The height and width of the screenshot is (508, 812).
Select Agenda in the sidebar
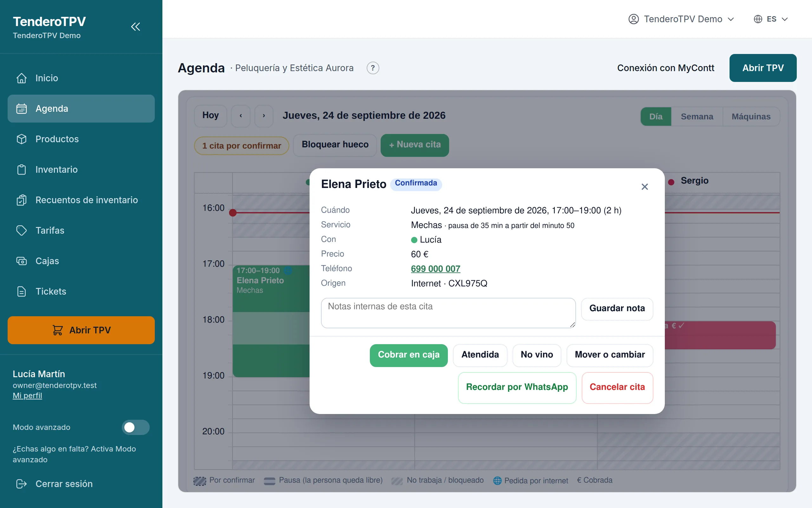point(81,109)
